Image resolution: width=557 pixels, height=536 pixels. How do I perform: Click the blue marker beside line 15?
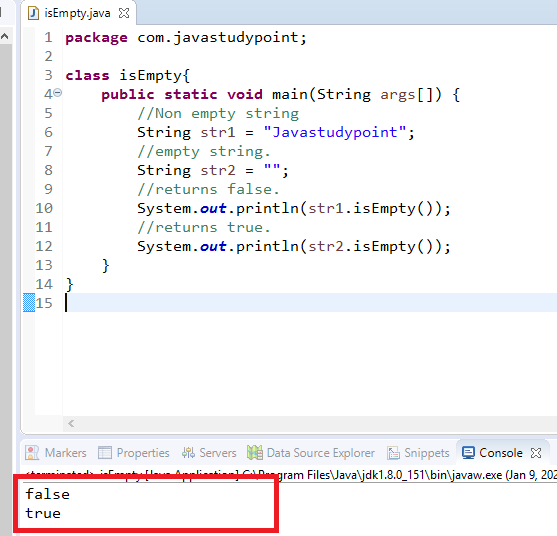[29, 303]
